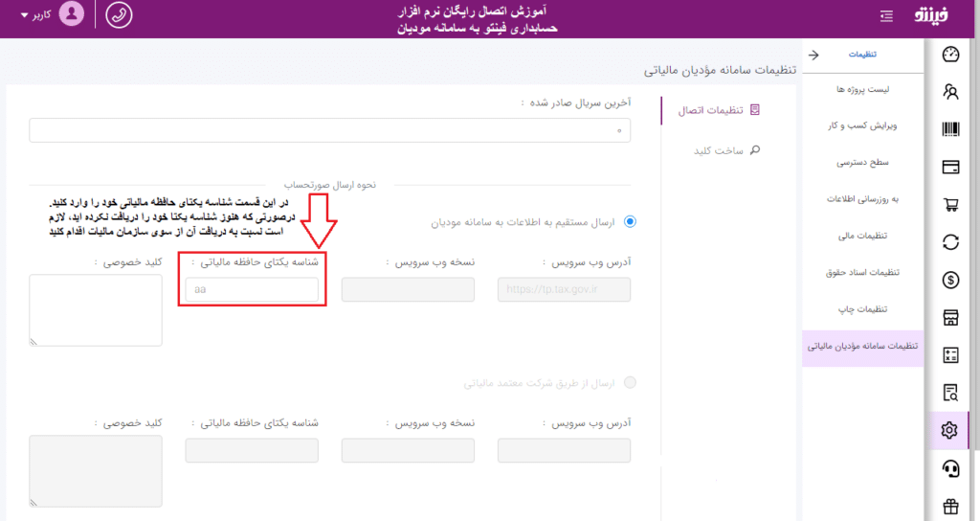
Task: Open the dashboard speedometer icon in sidebar
Action: [x=950, y=55]
